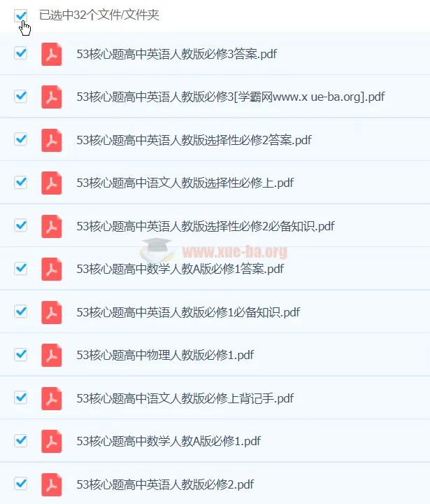
Task: Uncheck checkbox for 语文人教版选择性必修上.pdf
Action: (20, 182)
